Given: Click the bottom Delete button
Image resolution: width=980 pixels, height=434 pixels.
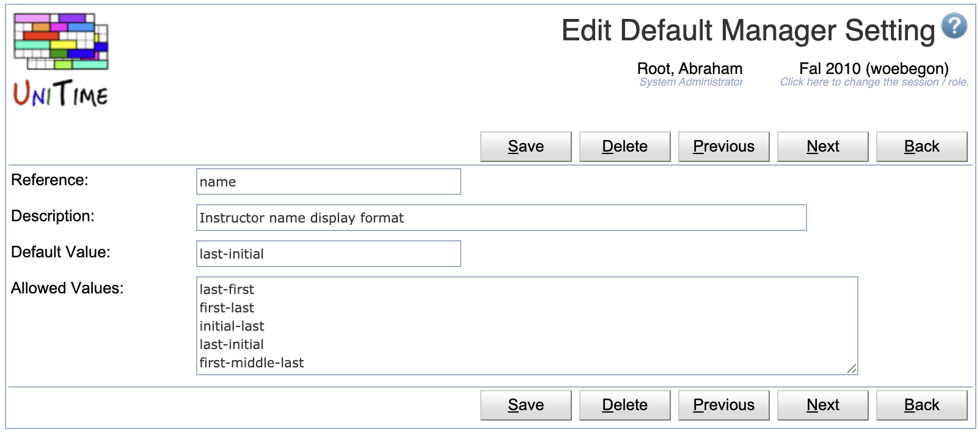Looking at the screenshot, I should (625, 405).
